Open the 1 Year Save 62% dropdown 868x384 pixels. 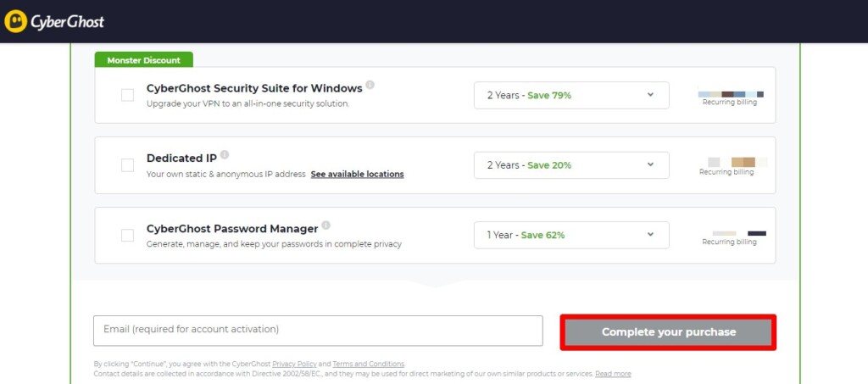coord(571,235)
